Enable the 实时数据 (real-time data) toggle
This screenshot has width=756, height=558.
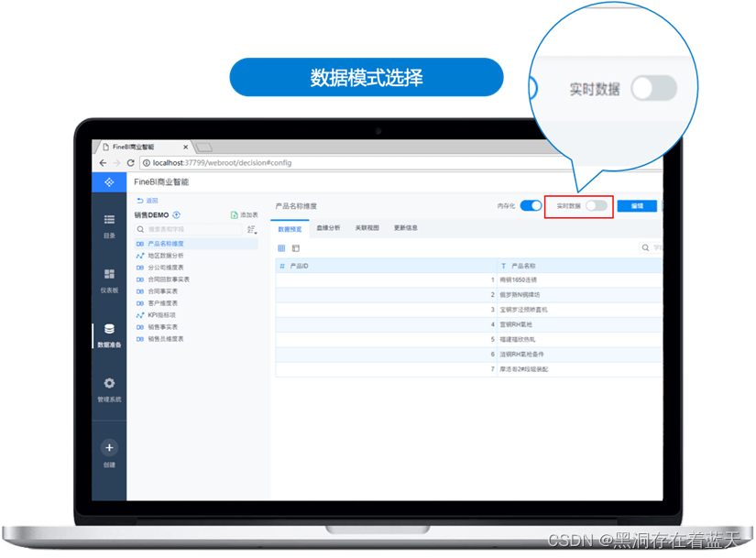(x=597, y=205)
